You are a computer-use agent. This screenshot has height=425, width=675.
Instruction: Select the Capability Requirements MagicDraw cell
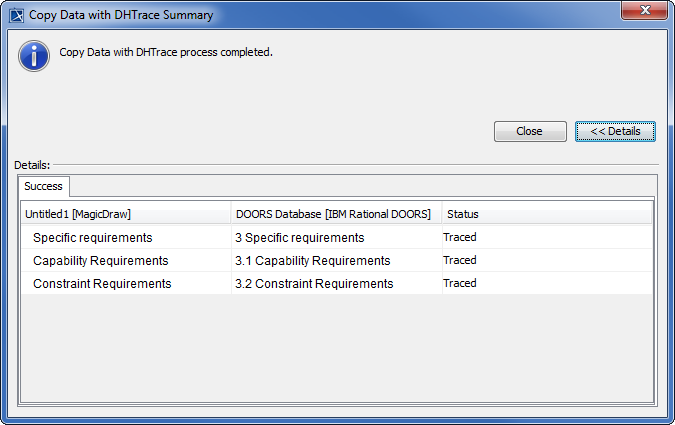(100, 261)
